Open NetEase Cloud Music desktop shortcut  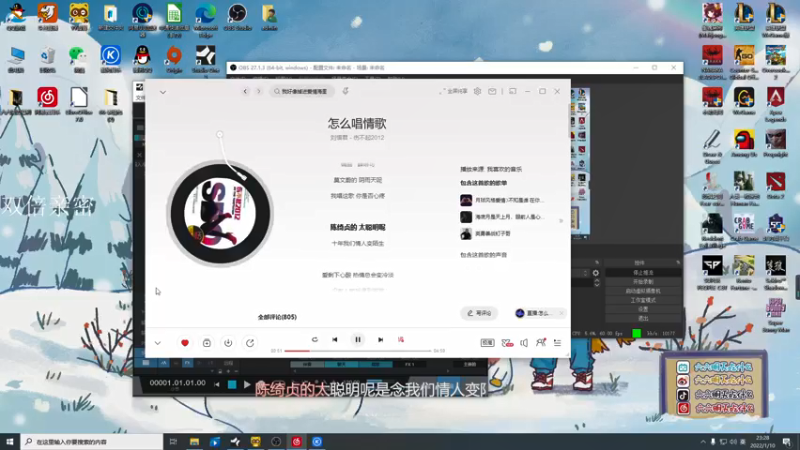coord(47,100)
